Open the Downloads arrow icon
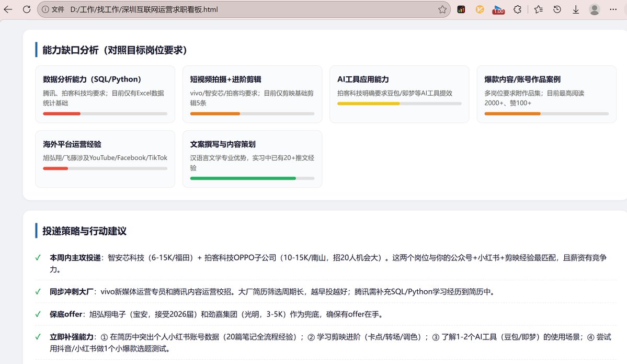This screenshot has width=627, height=364. (576, 9)
